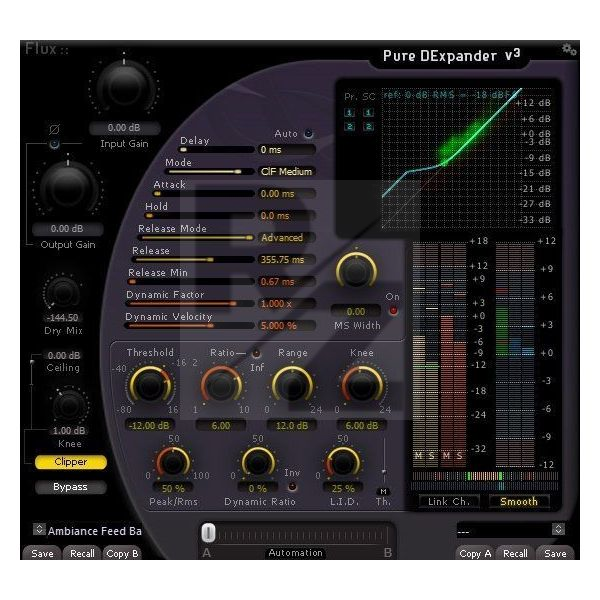Click the Range 12.0 dB value field
Image resolution: width=600 pixels, height=600 pixels.
pos(292,425)
